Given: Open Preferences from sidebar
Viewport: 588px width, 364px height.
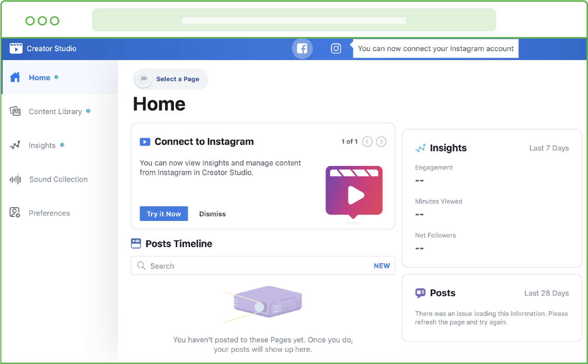Looking at the screenshot, I should [x=60, y=213].
